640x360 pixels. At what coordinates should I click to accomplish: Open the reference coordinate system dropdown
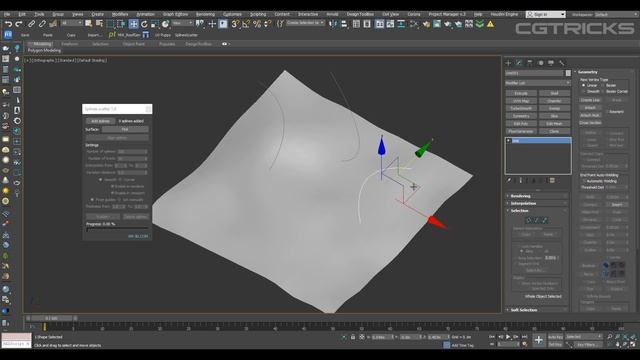182,23
